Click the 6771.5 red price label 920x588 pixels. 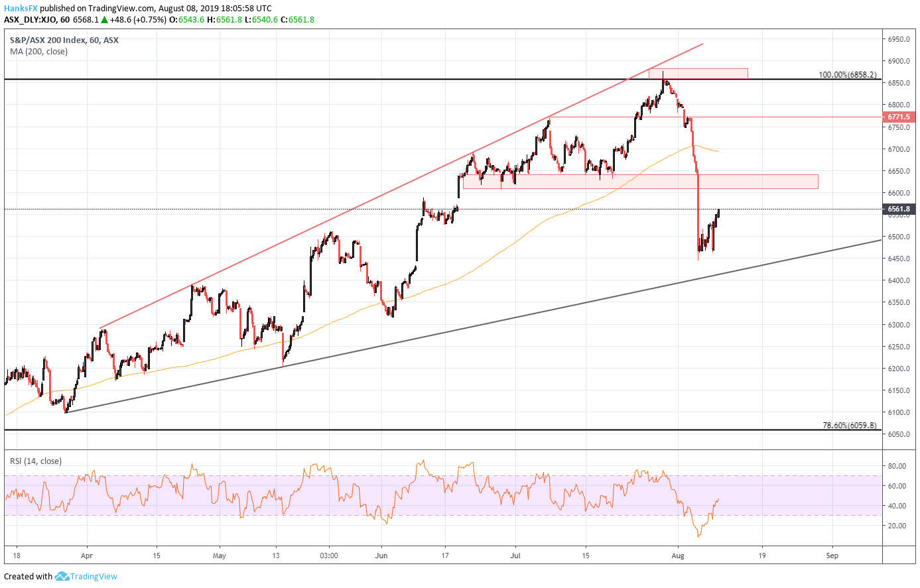pyautogui.click(x=899, y=117)
